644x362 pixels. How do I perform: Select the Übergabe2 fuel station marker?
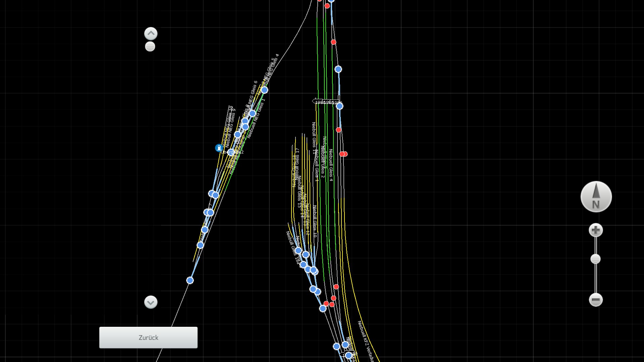pos(219,148)
